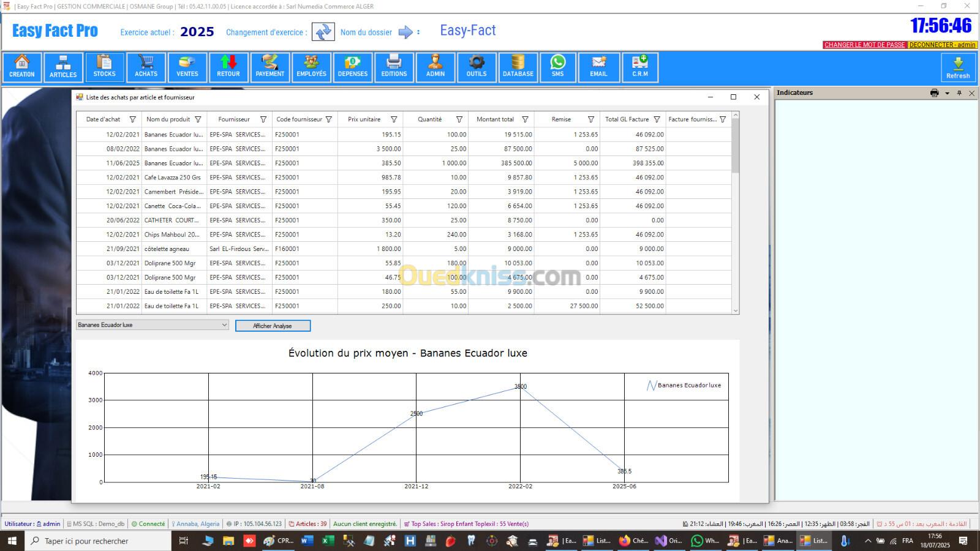
Task: Expand the Bananes Ecuador luxe product dropdown
Action: click(224, 325)
